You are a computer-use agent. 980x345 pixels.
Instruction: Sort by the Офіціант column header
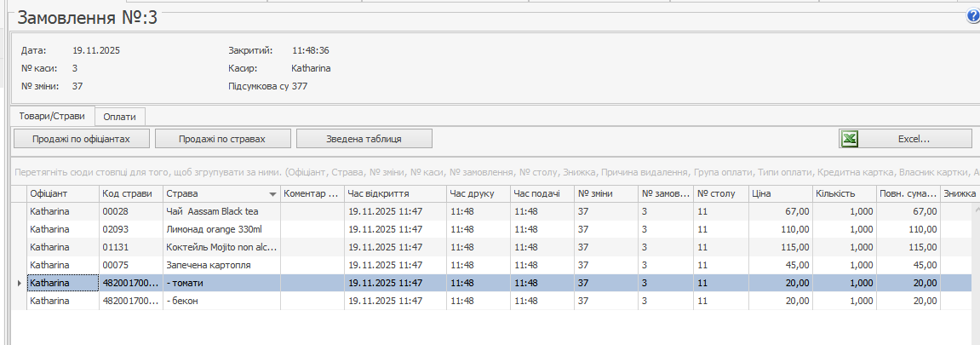(62, 193)
